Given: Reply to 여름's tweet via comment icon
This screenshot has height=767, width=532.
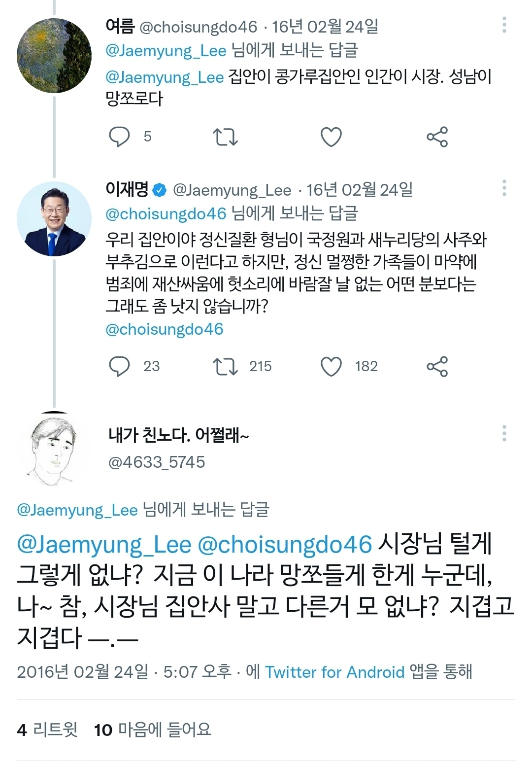Looking at the screenshot, I should point(119,137).
